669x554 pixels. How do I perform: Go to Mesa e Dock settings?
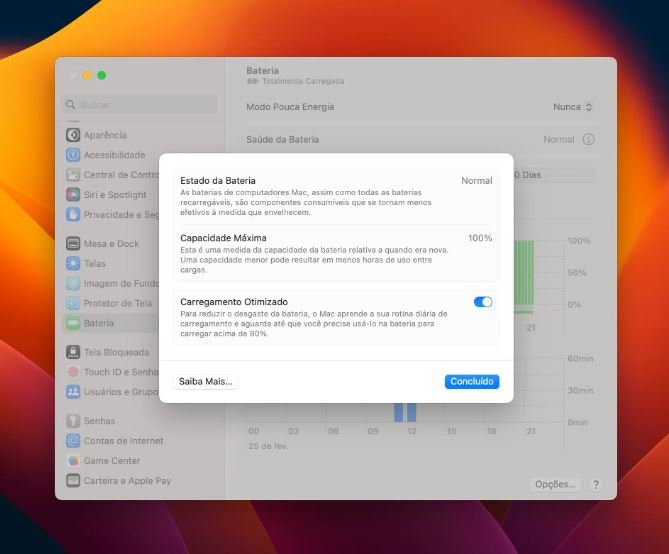111,244
